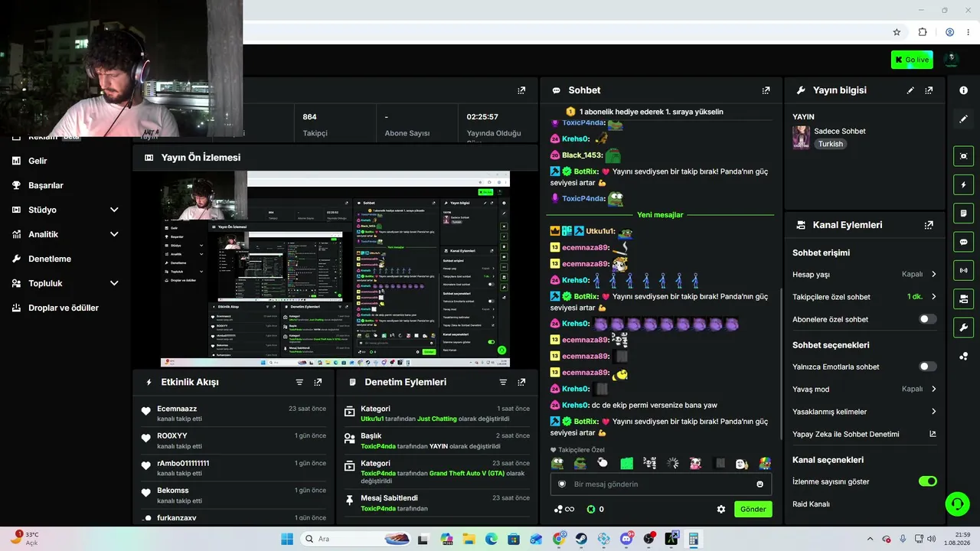Open the Windows Start menu

click(287, 539)
